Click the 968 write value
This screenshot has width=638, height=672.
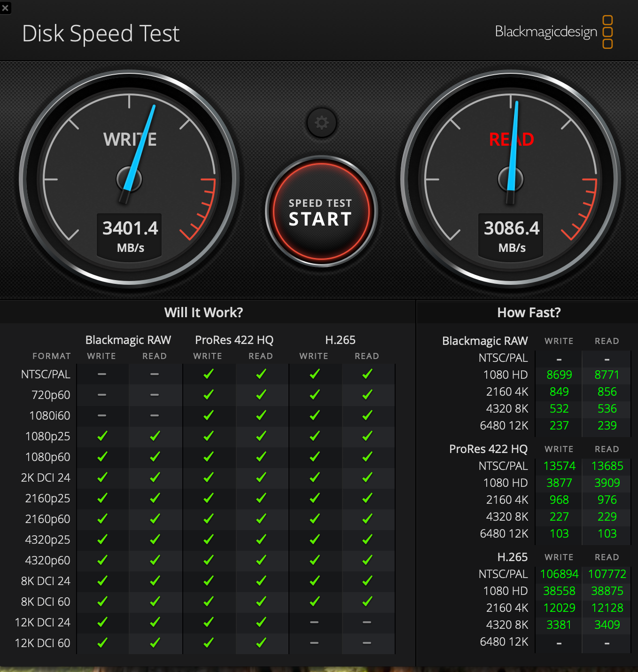click(559, 500)
